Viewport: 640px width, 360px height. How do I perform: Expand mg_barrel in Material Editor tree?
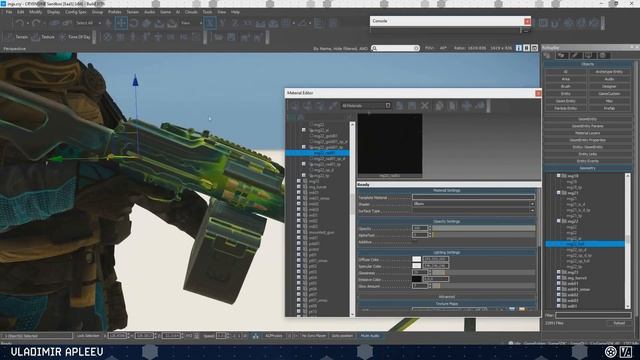click(x=299, y=187)
